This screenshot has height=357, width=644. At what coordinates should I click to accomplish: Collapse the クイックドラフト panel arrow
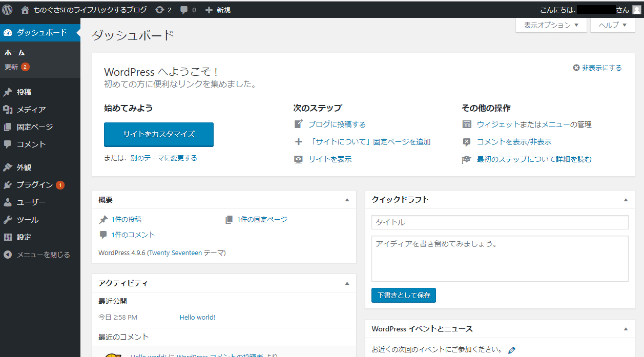click(626, 200)
